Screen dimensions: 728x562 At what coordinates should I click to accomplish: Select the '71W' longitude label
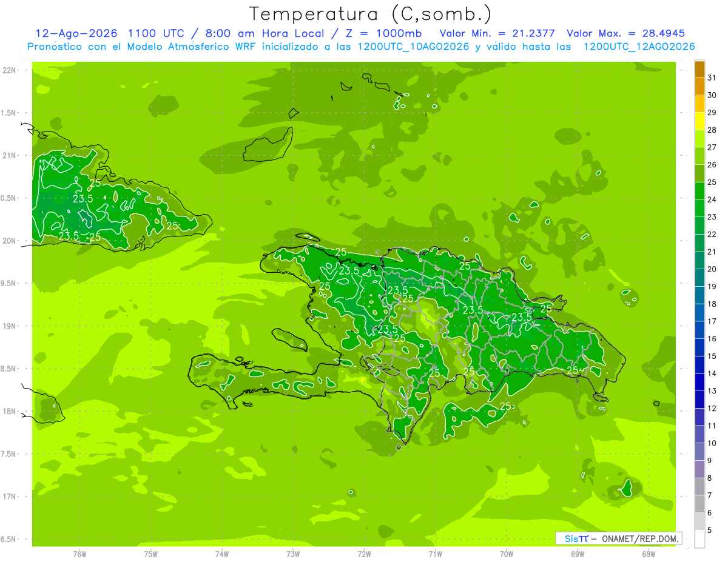point(435,554)
